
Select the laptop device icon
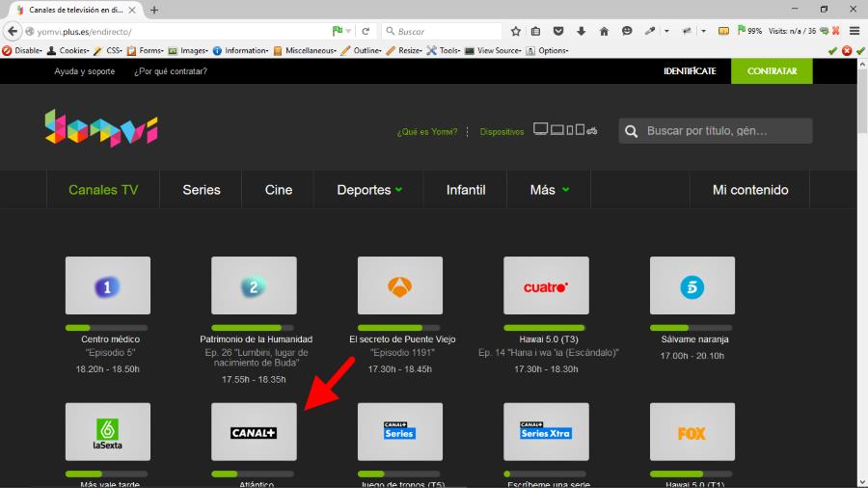point(556,130)
